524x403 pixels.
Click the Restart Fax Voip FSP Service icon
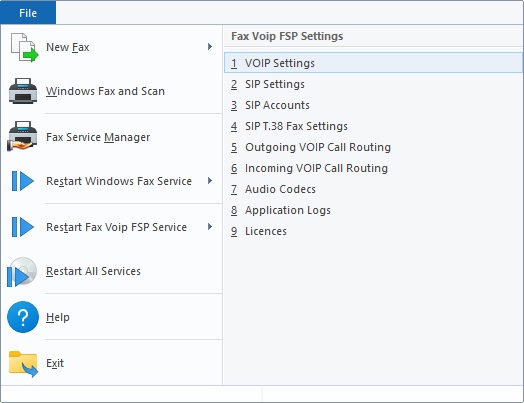coord(23,227)
